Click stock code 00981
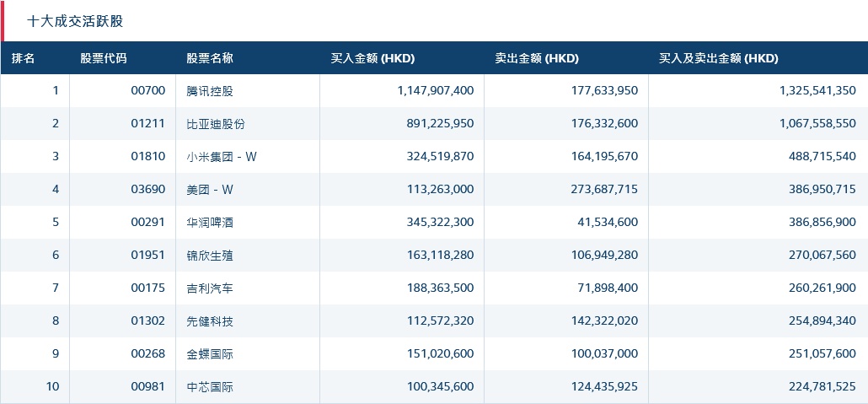Viewport: 868px width, 404px height. point(147,387)
